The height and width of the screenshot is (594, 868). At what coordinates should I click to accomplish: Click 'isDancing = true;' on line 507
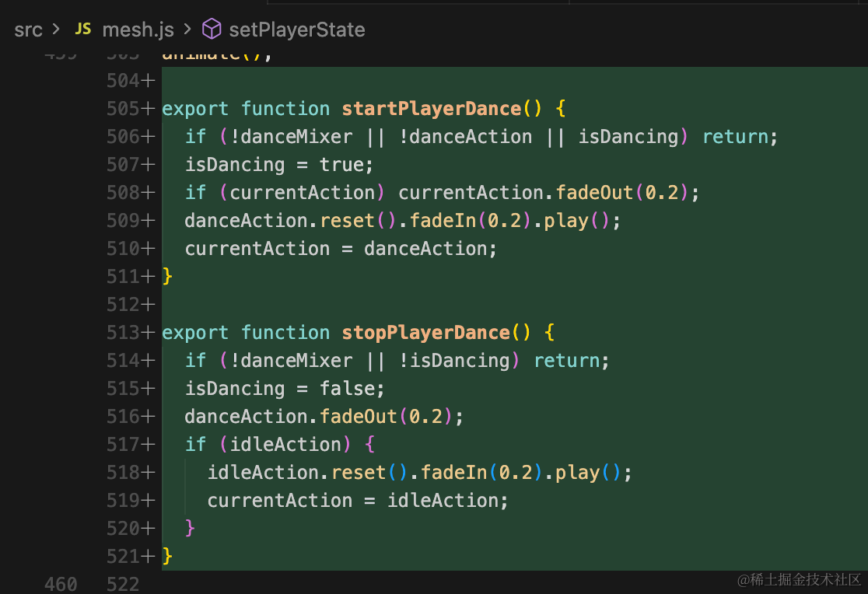tap(279, 164)
